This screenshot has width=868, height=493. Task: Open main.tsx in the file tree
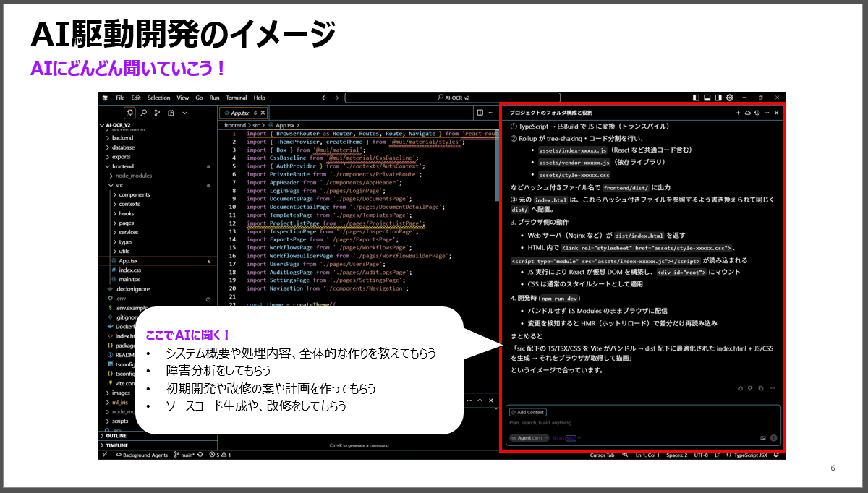157,279
